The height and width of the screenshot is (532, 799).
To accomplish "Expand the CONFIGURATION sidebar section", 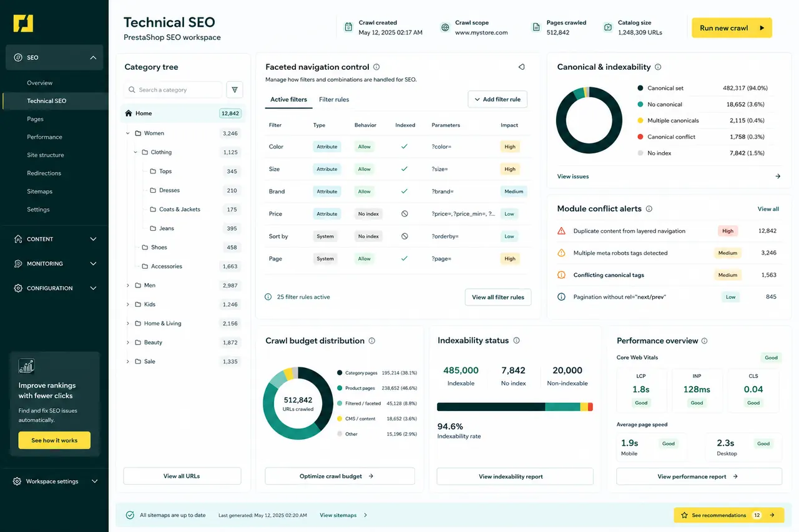I will [93, 288].
